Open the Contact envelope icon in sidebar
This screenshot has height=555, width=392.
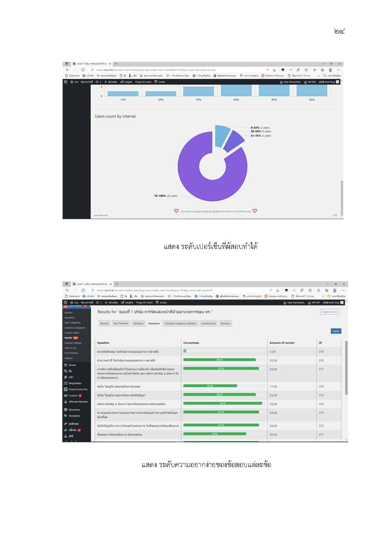pos(66,396)
